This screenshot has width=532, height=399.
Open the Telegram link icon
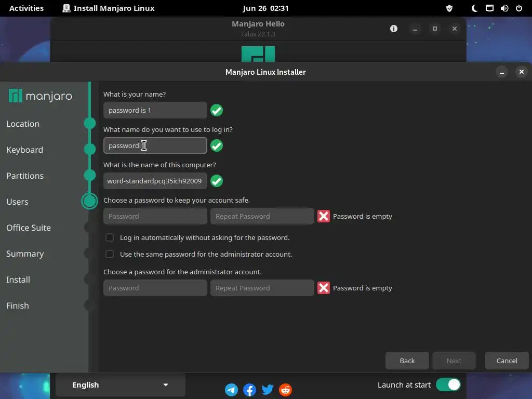pyautogui.click(x=231, y=390)
